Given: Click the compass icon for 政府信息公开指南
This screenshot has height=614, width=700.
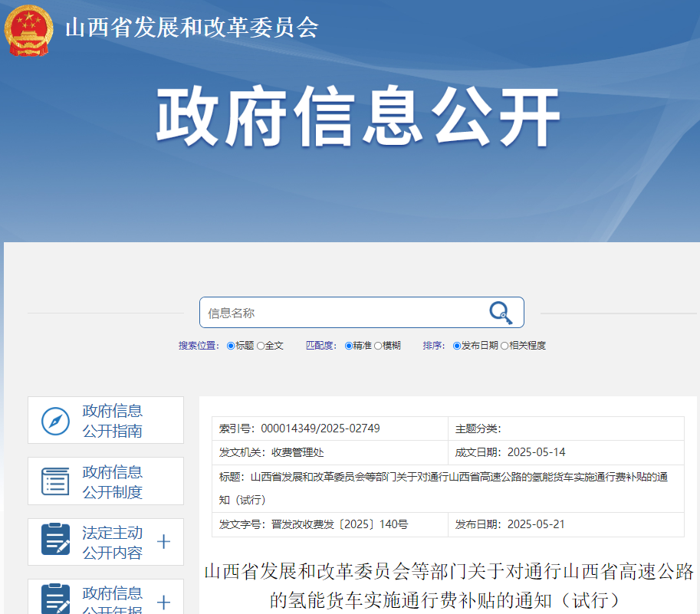Looking at the screenshot, I should (55, 421).
